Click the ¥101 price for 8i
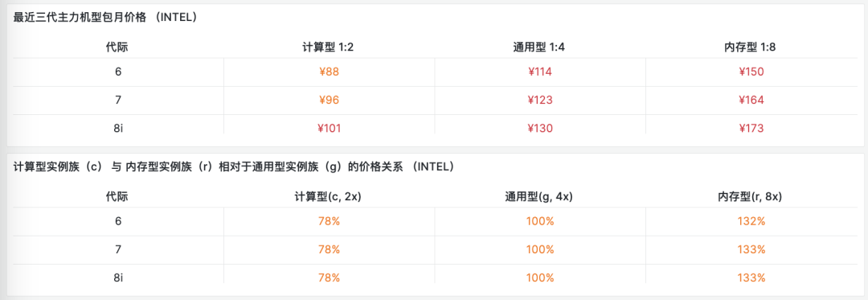The image size is (868, 300). tap(329, 129)
